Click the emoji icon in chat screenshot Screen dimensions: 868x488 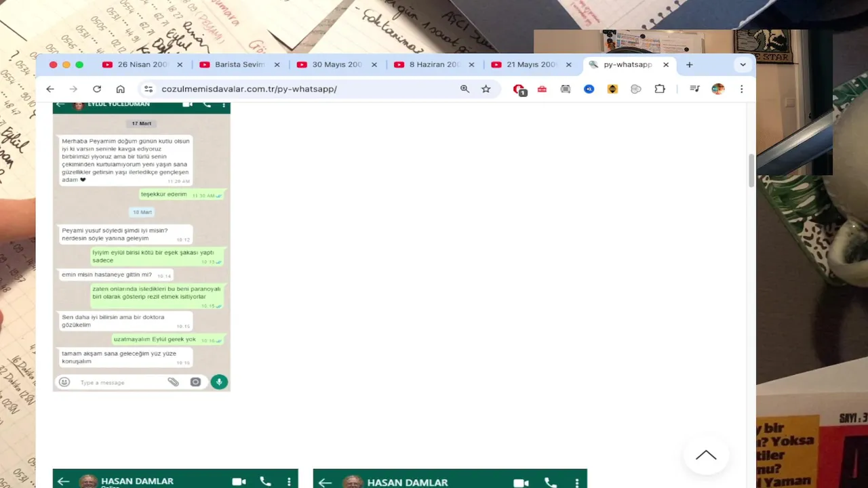pos(64,382)
